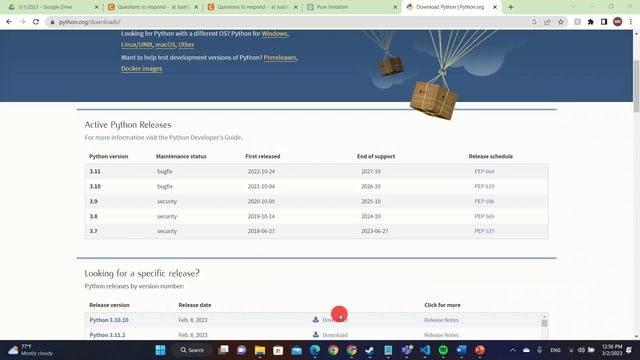Follow the Docker images link
This screenshot has height=360, width=640.
coord(142,69)
